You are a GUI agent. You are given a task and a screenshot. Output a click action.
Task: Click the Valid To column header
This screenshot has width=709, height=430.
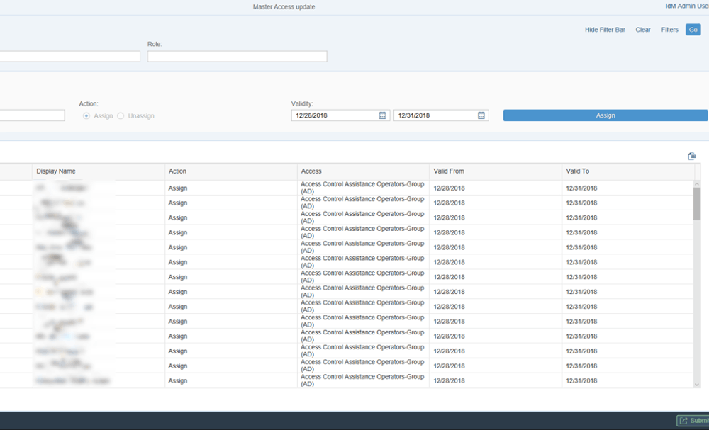point(628,171)
